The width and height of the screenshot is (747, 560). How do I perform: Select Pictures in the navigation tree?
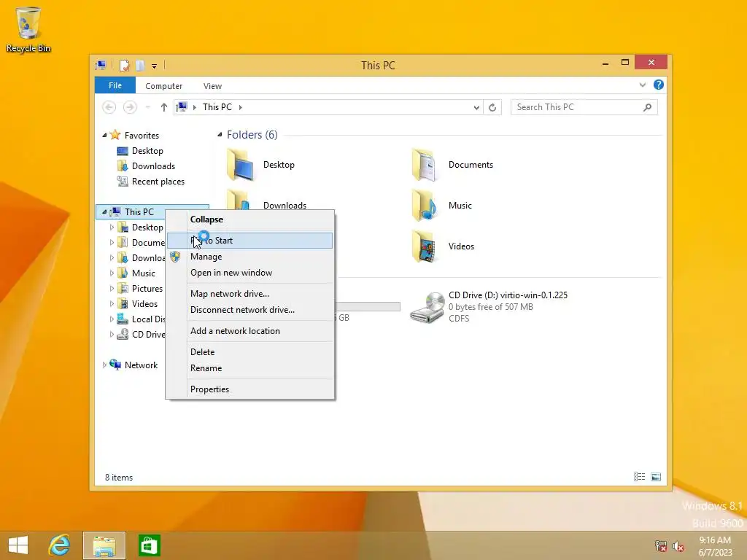tap(147, 289)
